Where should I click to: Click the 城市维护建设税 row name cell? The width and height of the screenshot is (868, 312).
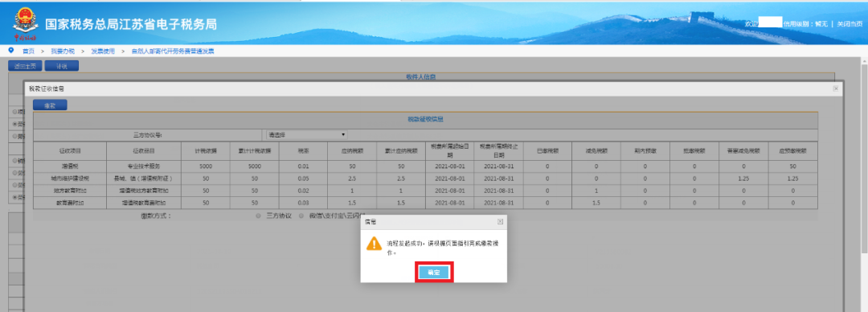click(x=70, y=178)
